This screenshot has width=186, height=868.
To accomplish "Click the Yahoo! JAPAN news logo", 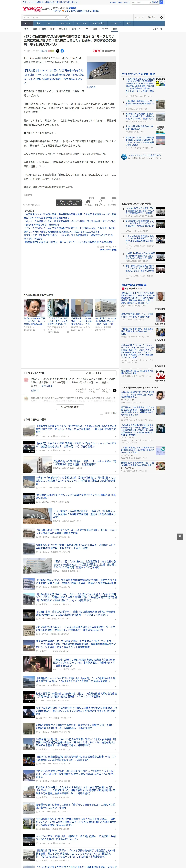I will coord(37,9).
